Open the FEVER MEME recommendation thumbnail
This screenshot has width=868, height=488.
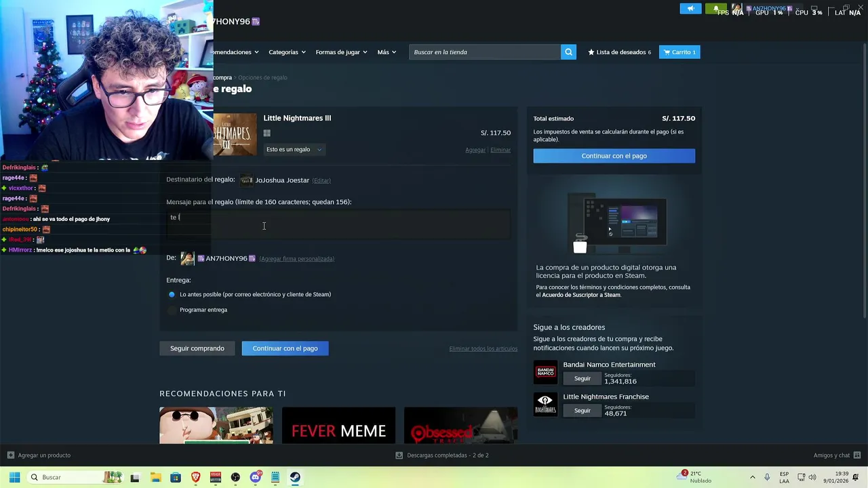[x=338, y=426]
